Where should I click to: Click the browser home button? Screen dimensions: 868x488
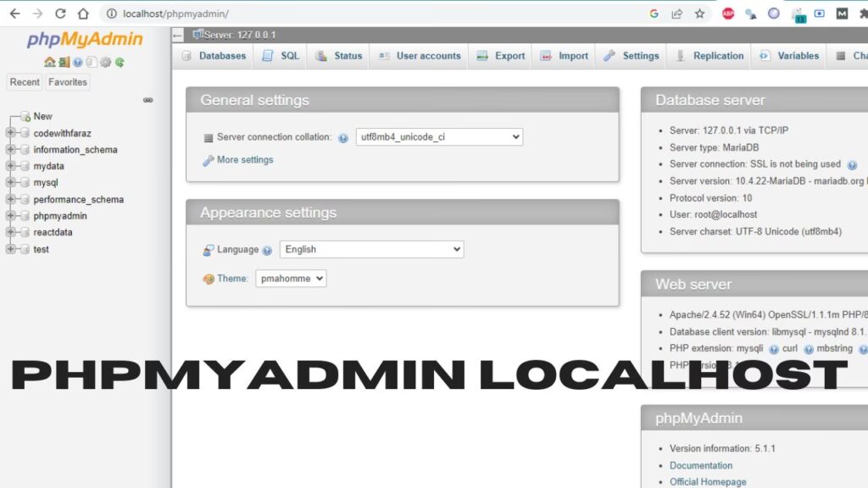tap(83, 14)
